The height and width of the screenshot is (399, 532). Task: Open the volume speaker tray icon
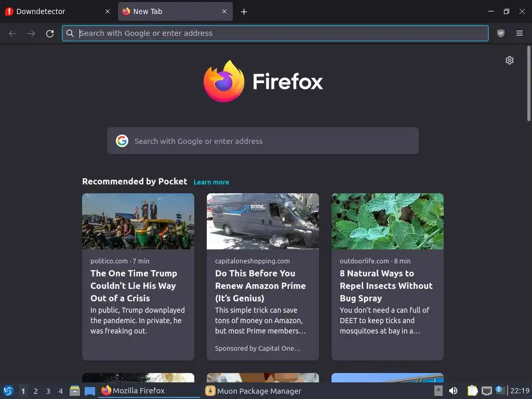pos(453,391)
